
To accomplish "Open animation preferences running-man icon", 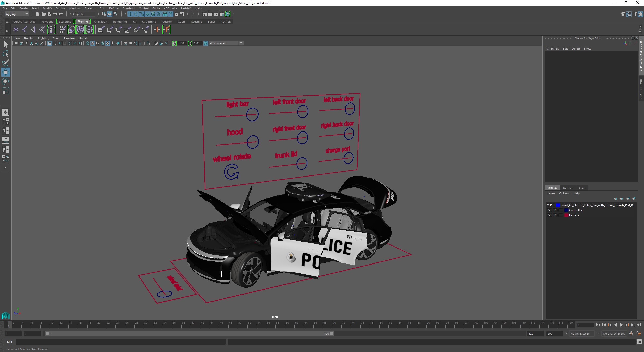I will [x=639, y=334].
